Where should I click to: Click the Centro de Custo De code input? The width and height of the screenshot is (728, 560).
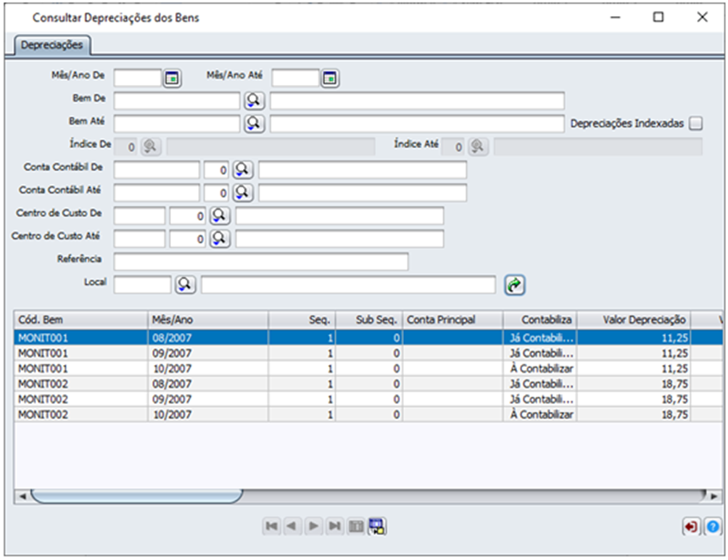tap(139, 216)
